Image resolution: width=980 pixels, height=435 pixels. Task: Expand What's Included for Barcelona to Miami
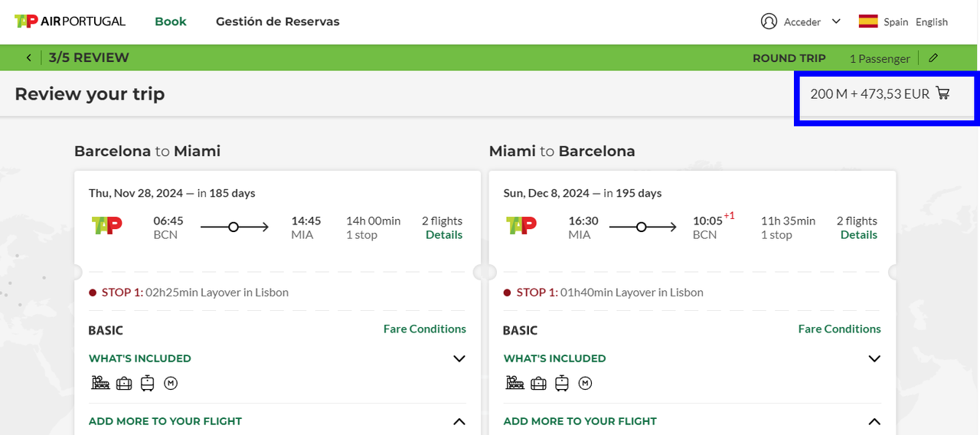(x=459, y=358)
